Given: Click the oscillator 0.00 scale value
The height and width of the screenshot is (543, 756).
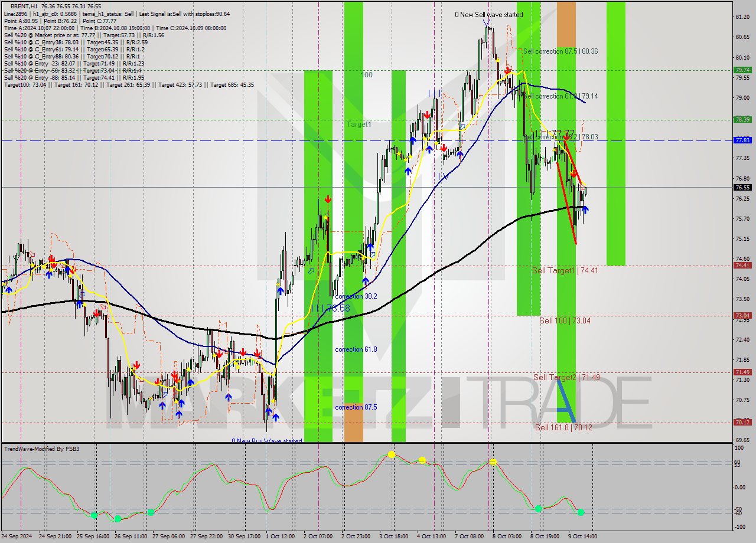Looking at the screenshot, I should 740,487.
